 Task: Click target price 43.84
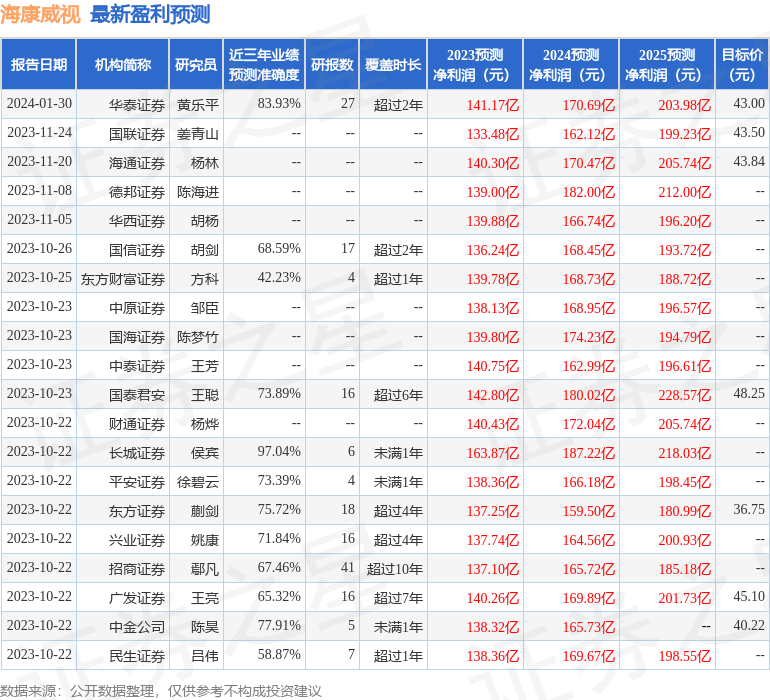749,162
